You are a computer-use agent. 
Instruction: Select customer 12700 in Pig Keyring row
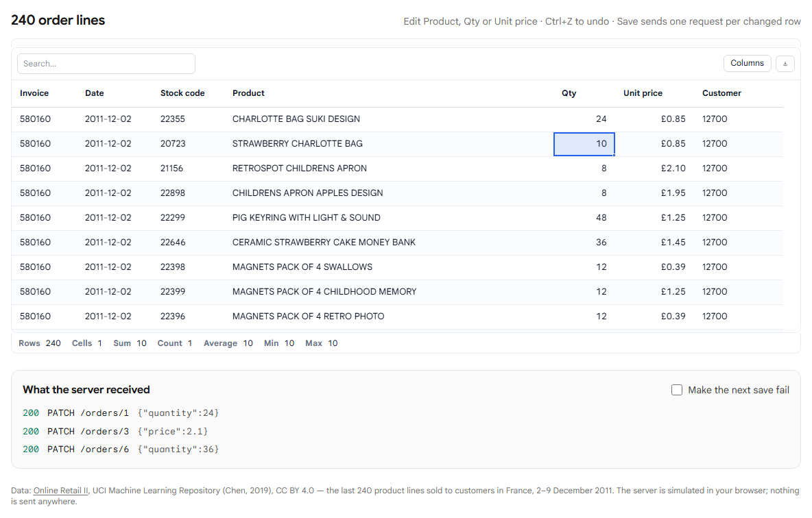[x=739, y=218]
